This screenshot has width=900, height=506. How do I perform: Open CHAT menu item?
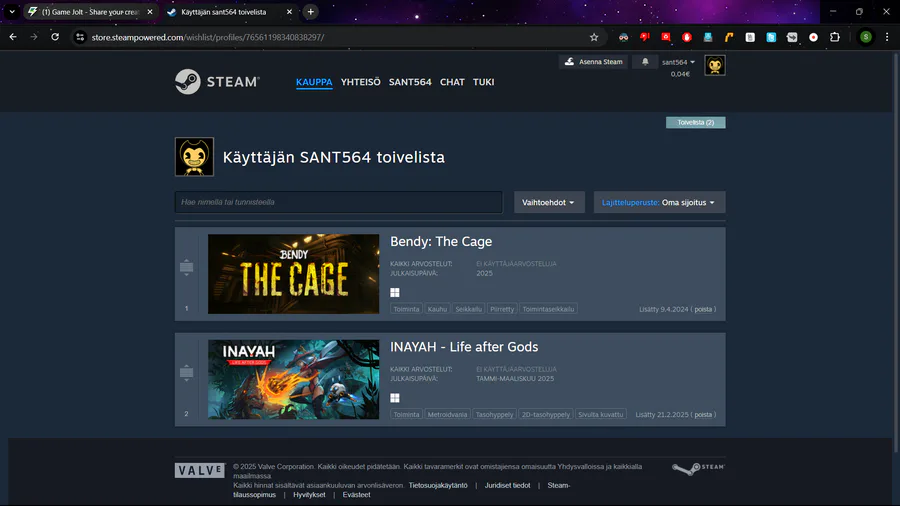pos(452,82)
